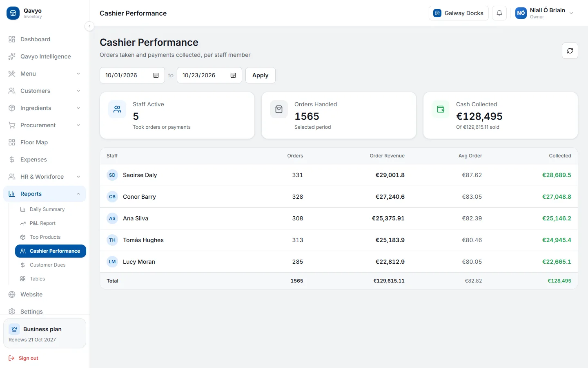The image size is (588, 368).
Task: Open the Website page
Action: tap(45, 294)
